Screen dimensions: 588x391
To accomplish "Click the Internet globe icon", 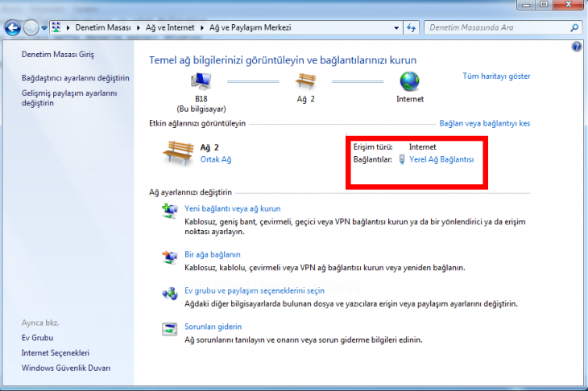I will click(x=409, y=81).
